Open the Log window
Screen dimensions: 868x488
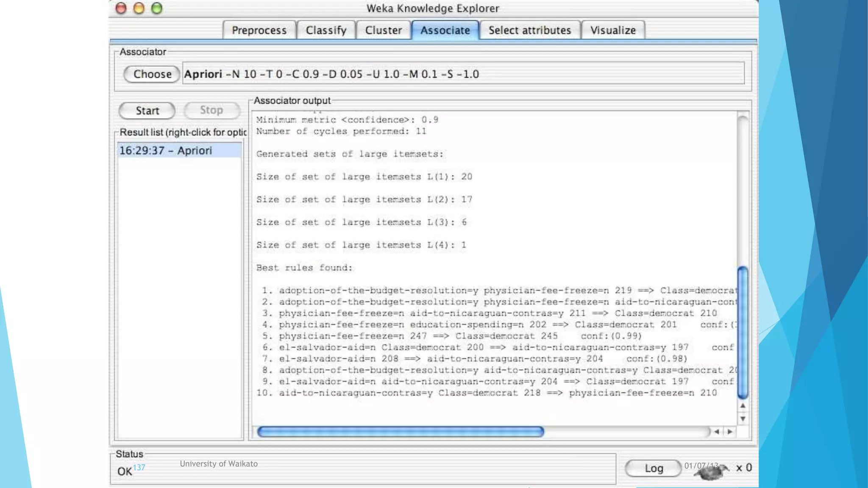pyautogui.click(x=653, y=468)
